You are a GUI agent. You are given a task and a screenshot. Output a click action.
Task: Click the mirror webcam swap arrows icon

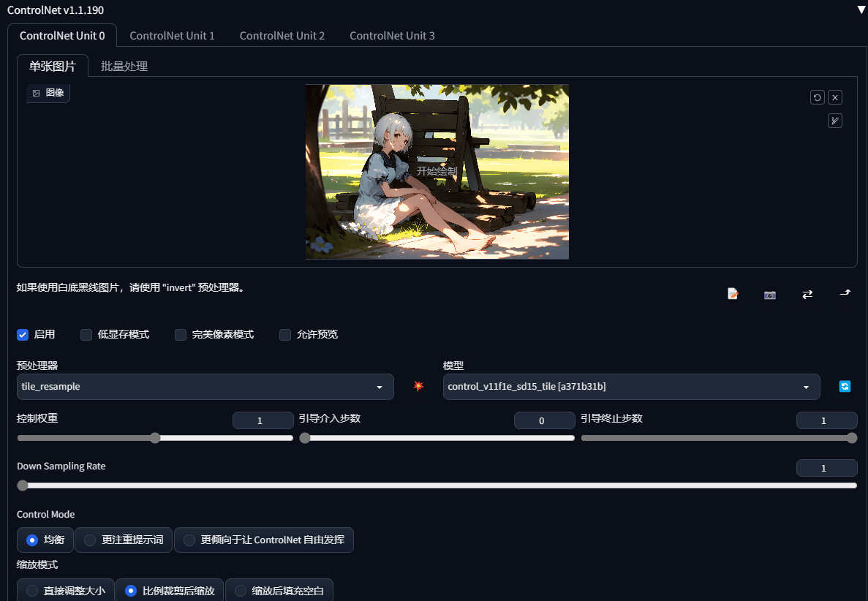click(x=807, y=295)
